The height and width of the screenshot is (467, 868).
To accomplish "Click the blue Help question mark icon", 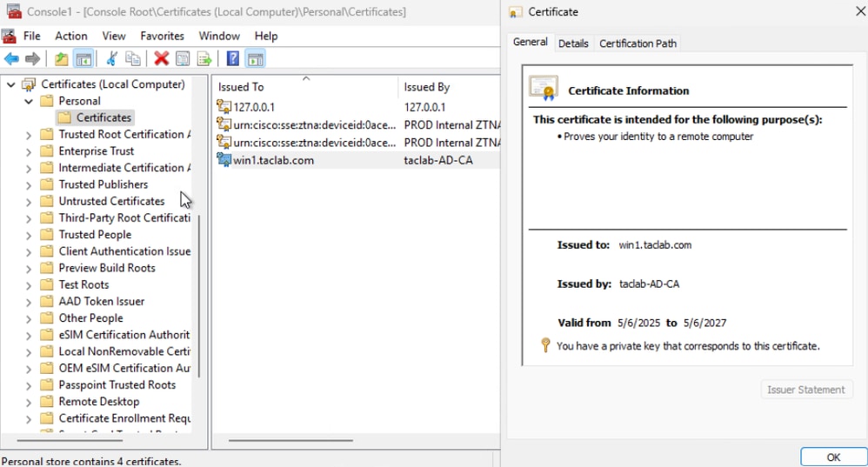I will [x=233, y=58].
